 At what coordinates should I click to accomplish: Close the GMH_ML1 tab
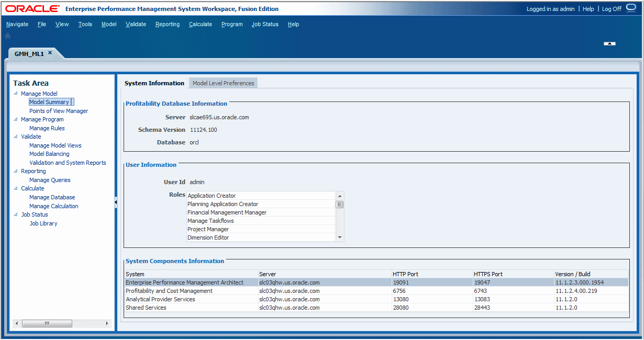click(50, 53)
